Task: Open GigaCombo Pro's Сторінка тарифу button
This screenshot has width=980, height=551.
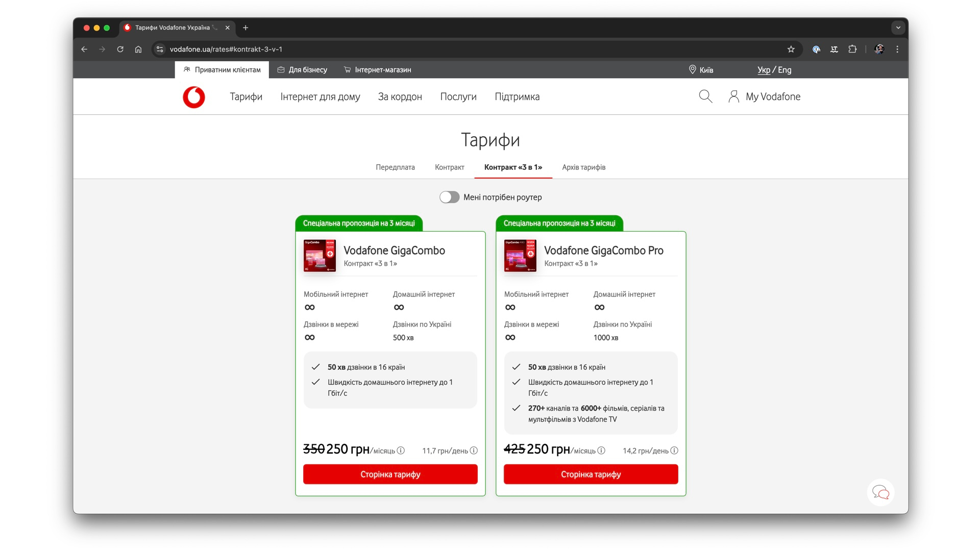Action: click(591, 474)
